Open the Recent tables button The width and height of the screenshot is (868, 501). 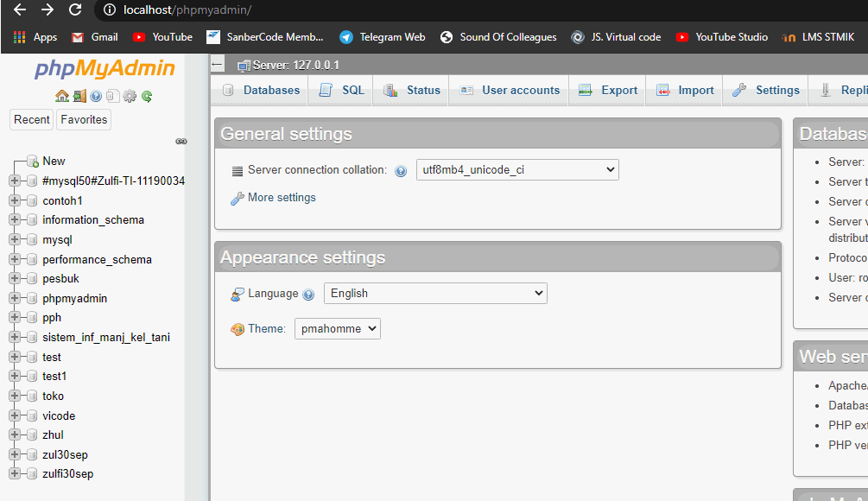click(32, 119)
